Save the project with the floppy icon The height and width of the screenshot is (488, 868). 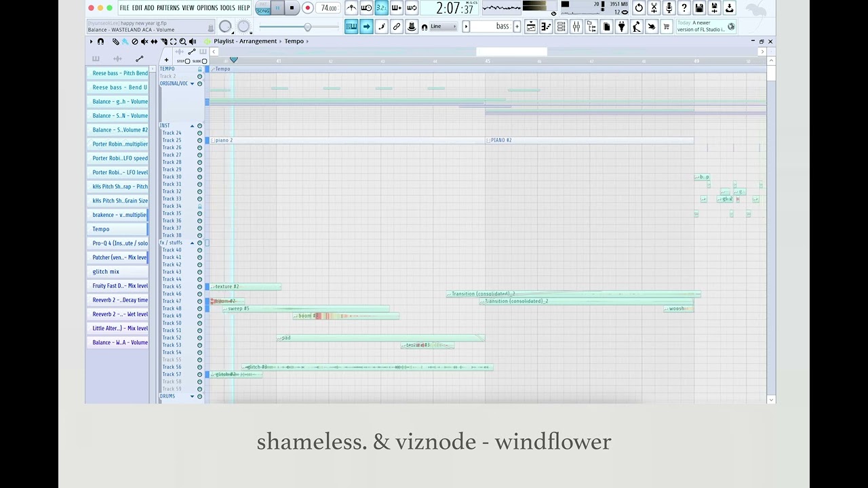tap(699, 8)
